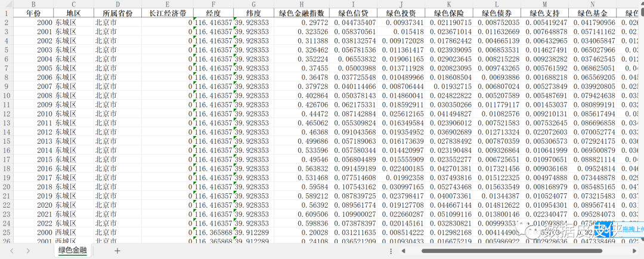Click the 绿色支持 header cell
644x259 pixels.
tap(544, 13)
